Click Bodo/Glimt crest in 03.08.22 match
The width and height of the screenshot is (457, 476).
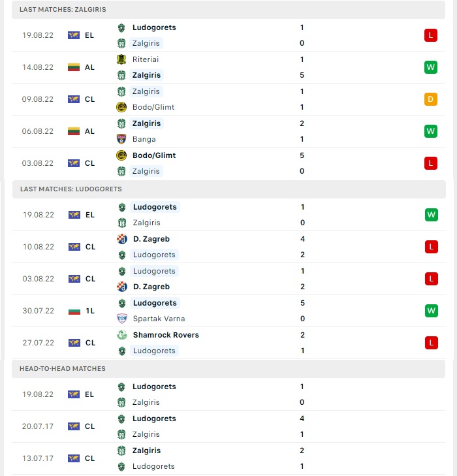click(x=121, y=155)
